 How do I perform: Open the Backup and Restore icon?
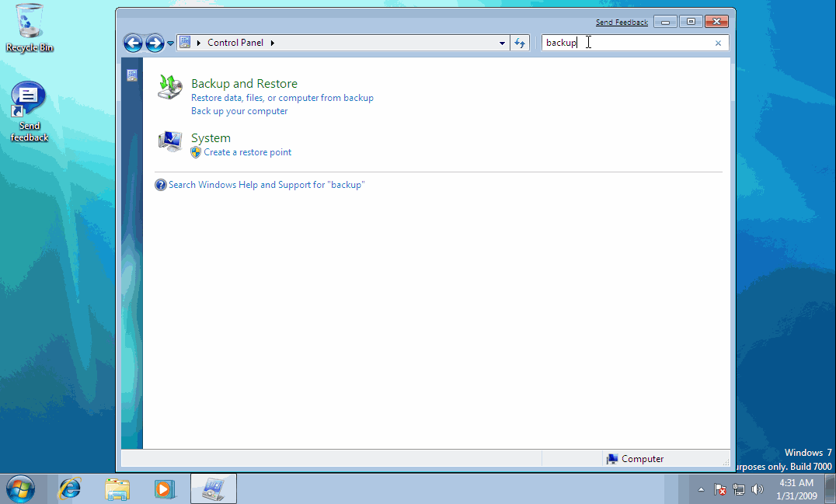tap(170, 87)
